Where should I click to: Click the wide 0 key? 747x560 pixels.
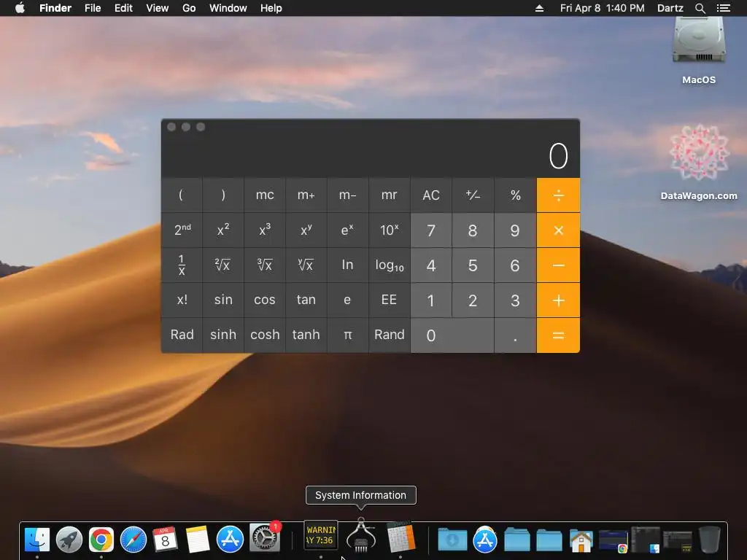[x=452, y=335]
